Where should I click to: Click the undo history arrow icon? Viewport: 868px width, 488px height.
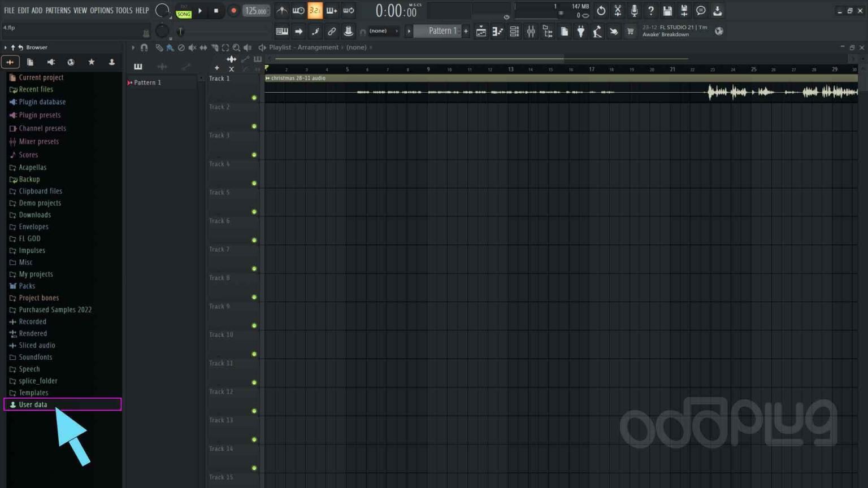point(601,11)
